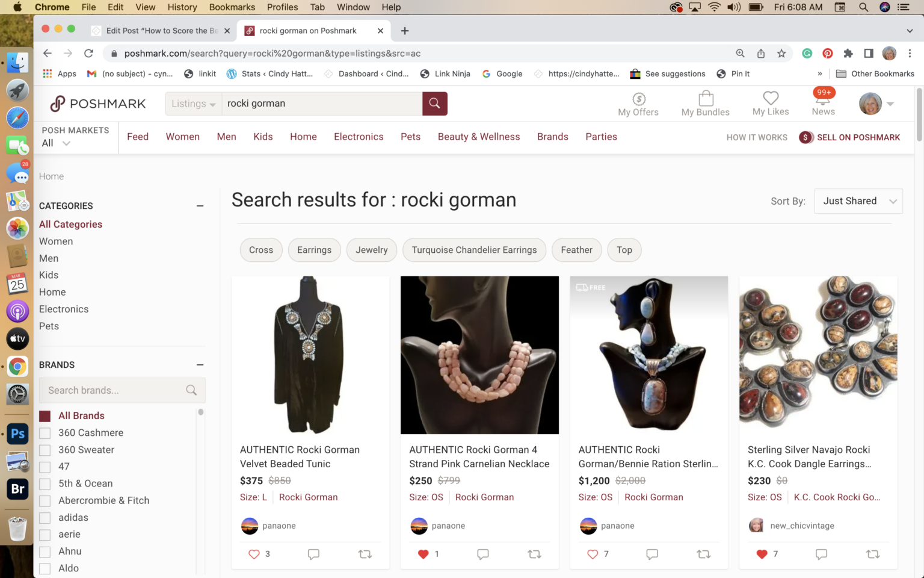Check the Abercrombie & Fitch brand
Screen dimensions: 924x578
(x=45, y=500)
